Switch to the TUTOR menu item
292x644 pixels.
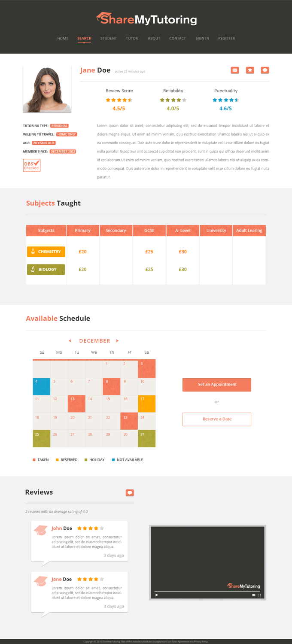[x=132, y=38]
